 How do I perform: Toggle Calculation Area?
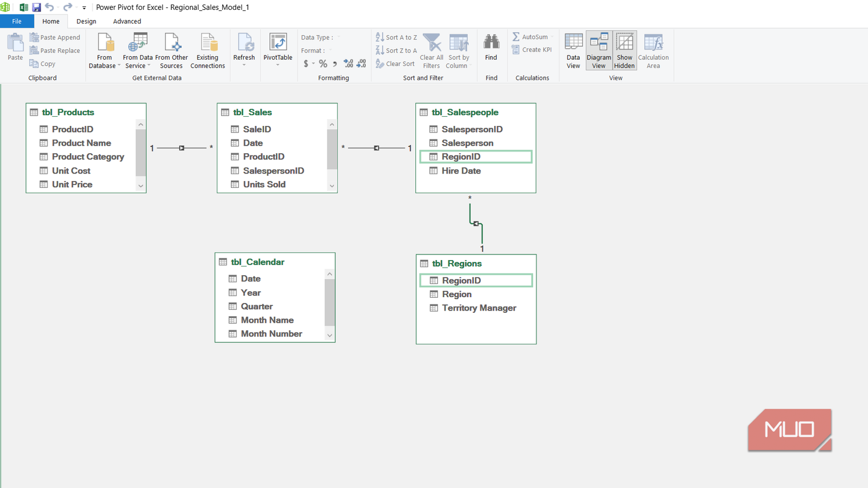click(653, 51)
